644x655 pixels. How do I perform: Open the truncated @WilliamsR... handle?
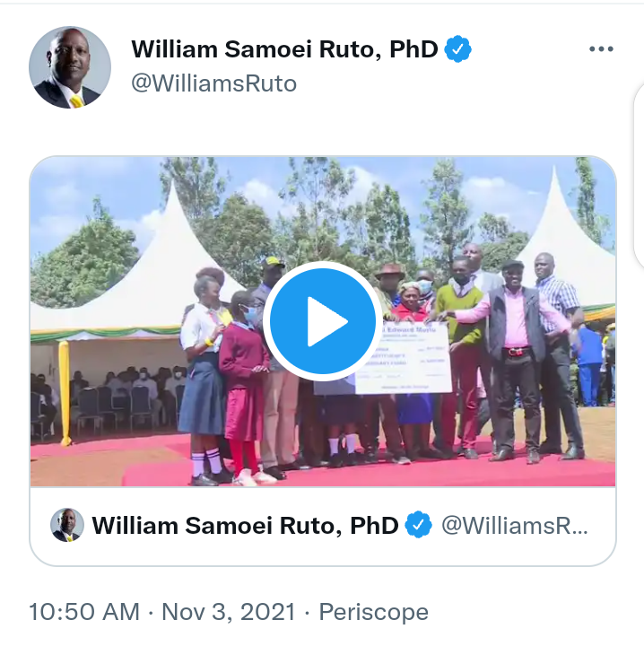pyautogui.click(x=515, y=526)
